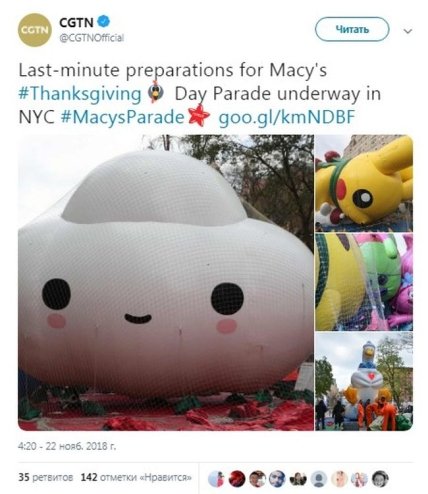Click the turkey emoji after #Thanksgiving

(156, 92)
